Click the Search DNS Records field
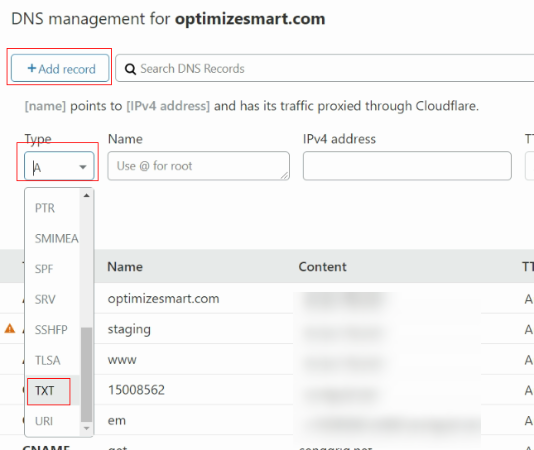 coord(325,68)
